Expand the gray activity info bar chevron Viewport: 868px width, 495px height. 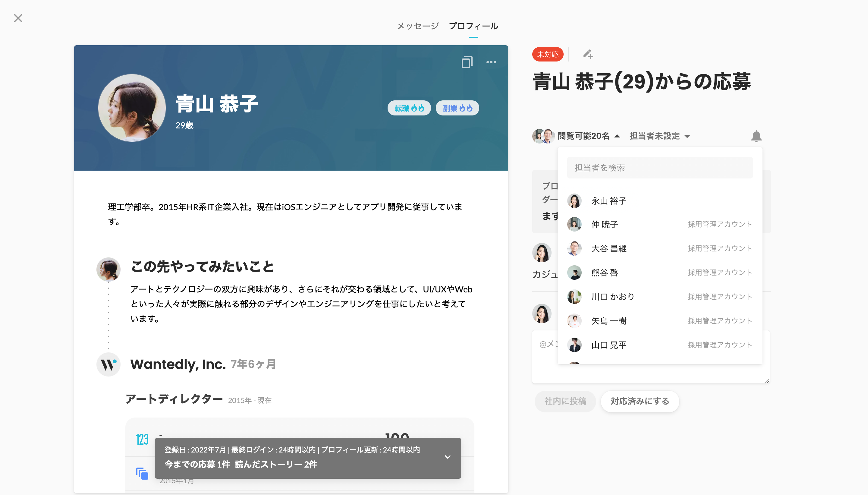coord(448,457)
